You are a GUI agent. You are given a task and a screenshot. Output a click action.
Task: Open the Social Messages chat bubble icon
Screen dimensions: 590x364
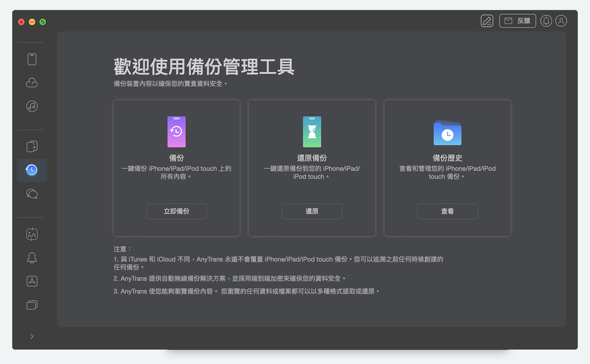(x=32, y=194)
